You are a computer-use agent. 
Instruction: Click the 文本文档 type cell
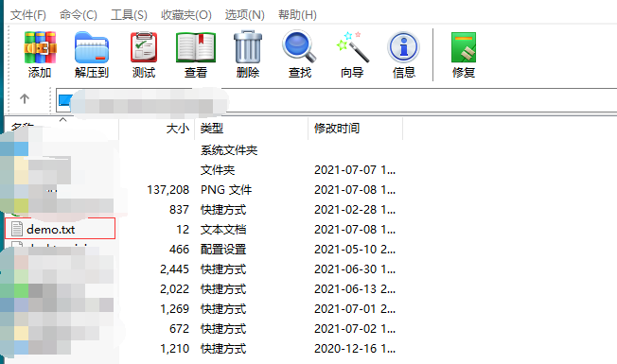[x=223, y=230]
